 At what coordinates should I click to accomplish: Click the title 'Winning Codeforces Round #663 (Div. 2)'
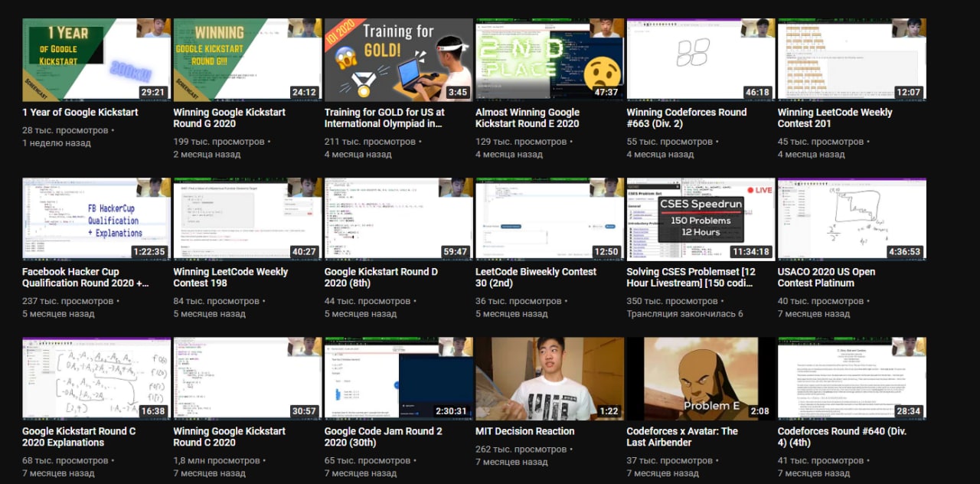[x=687, y=118]
